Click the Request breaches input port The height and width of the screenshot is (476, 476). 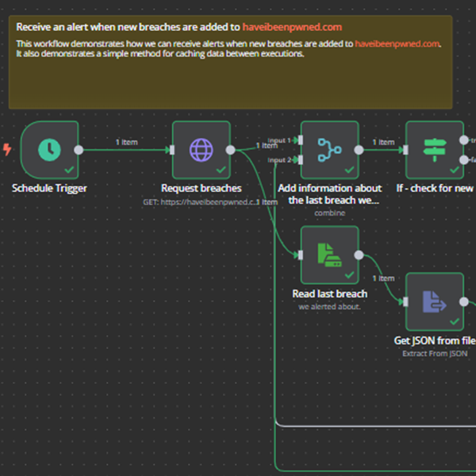(172, 150)
